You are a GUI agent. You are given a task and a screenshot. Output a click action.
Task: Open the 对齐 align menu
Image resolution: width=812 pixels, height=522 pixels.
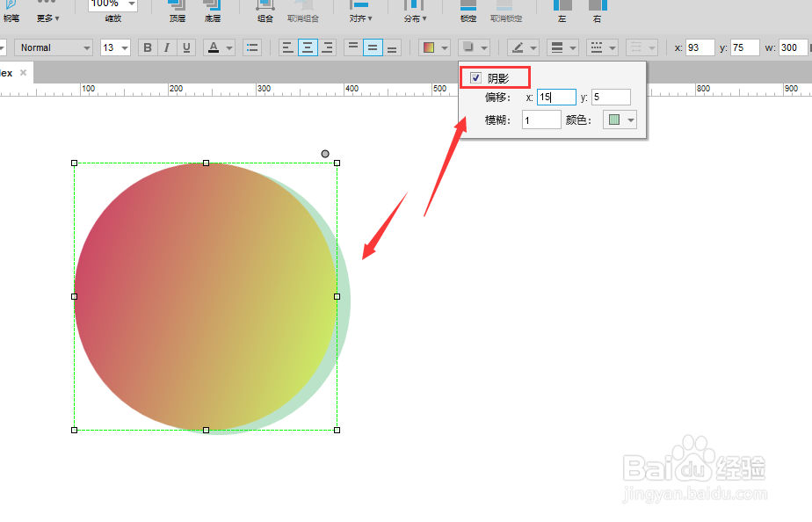click(x=360, y=11)
